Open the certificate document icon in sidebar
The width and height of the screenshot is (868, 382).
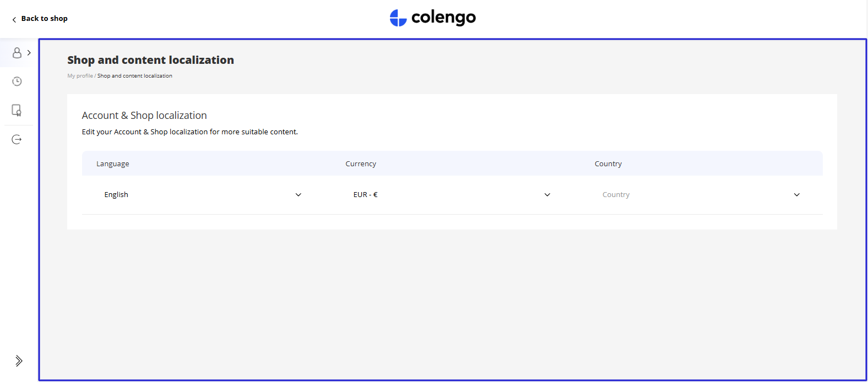[17, 110]
